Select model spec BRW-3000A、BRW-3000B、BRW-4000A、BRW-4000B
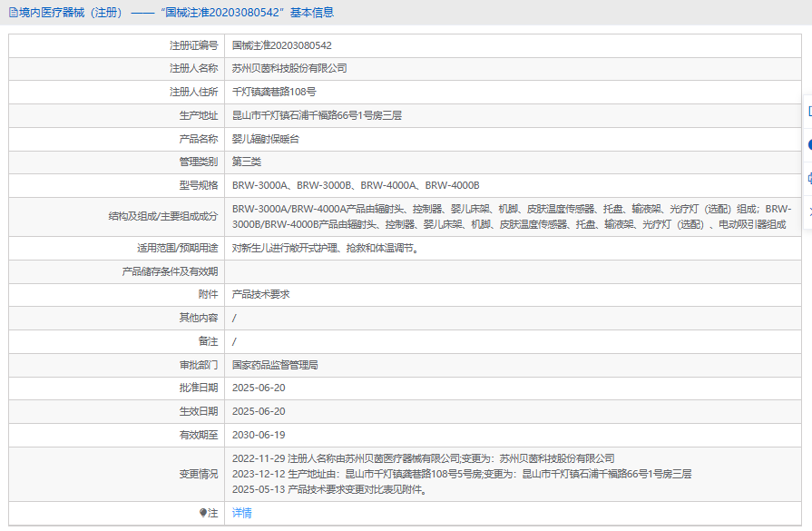 click(x=356, y=185)
